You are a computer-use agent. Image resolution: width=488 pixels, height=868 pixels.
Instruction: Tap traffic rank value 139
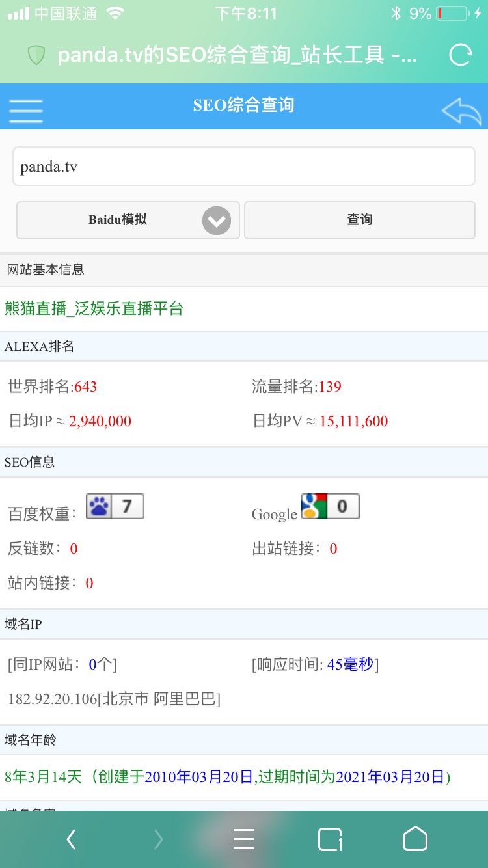330,387
